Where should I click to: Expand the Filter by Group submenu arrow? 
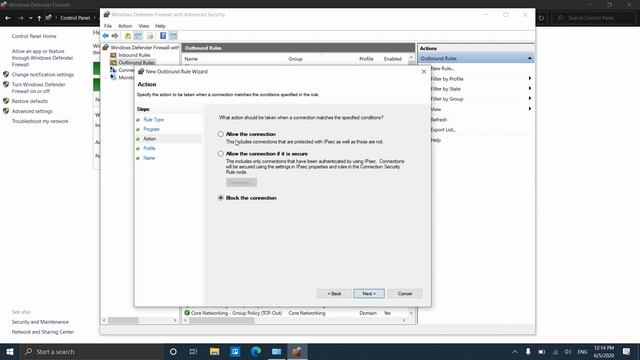[530, 98]
